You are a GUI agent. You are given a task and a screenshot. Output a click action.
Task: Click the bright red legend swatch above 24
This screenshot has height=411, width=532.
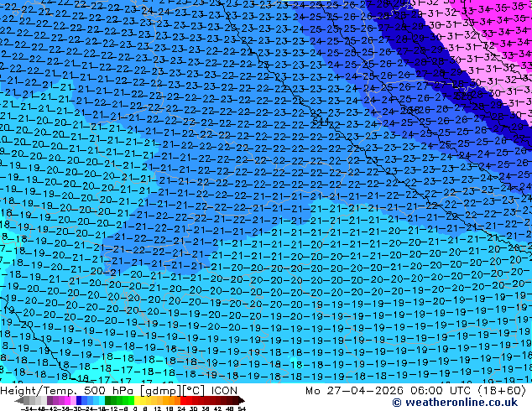(x=183, y=400)
